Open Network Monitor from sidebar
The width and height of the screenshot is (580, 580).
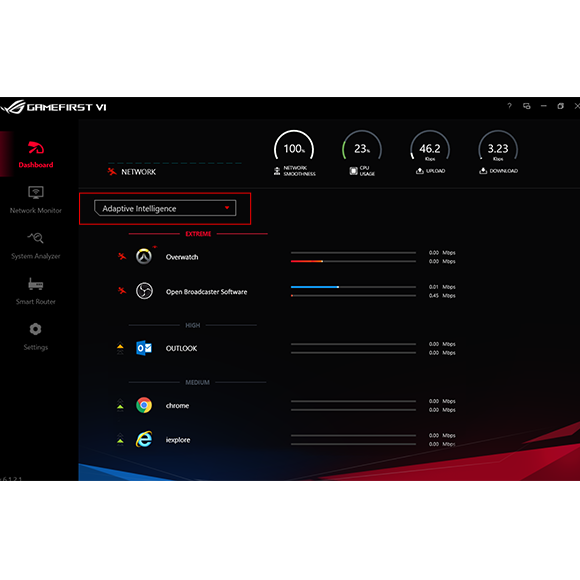pyautogui.click(x=36, y=200)
